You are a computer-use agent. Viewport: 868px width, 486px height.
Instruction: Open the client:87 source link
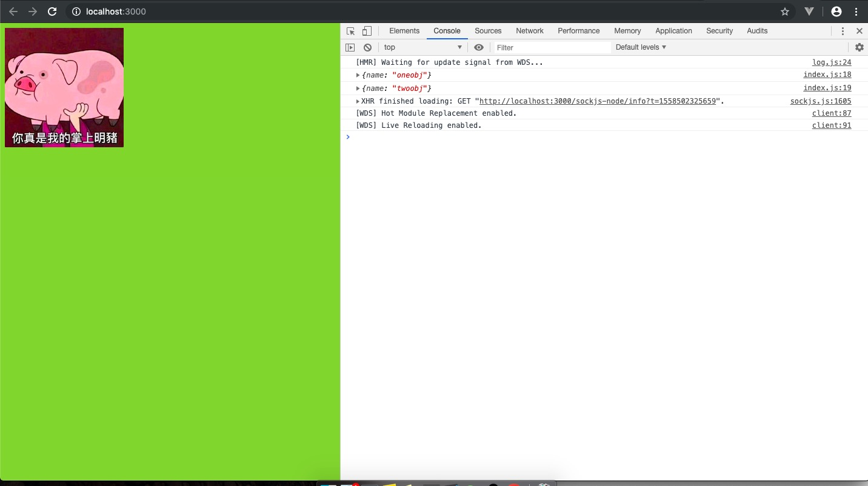pos(832,113)
